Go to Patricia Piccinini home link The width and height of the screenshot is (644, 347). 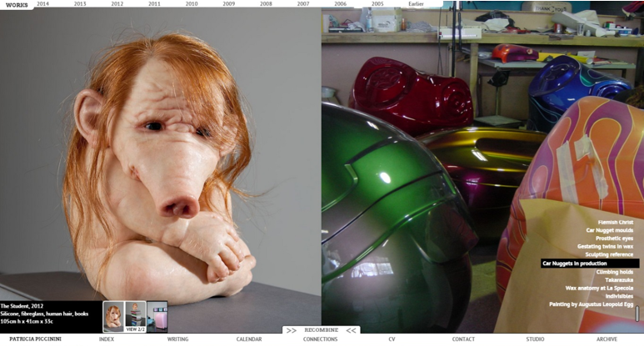(x=35, y=339)
